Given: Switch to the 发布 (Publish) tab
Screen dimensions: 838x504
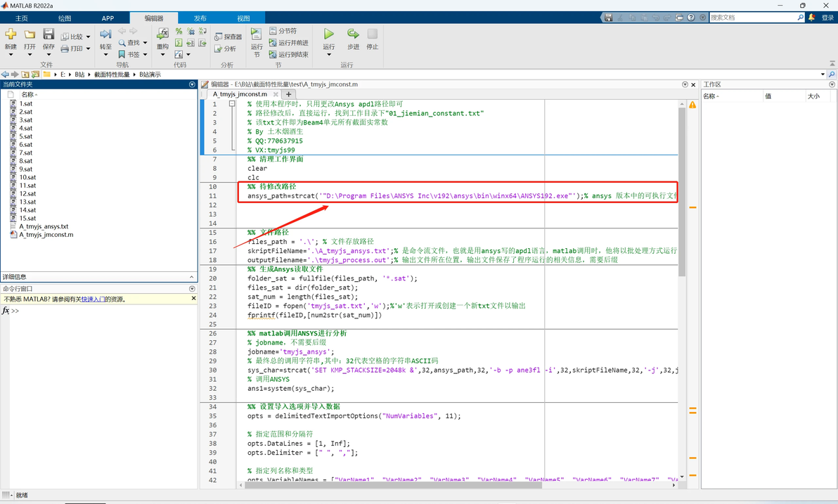Looking at the screenshot, I should (x=200, y=18).
